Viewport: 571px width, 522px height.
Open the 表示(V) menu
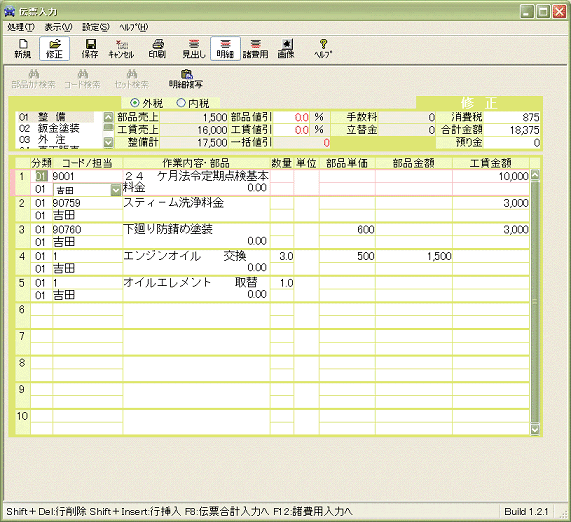point(58,27)
